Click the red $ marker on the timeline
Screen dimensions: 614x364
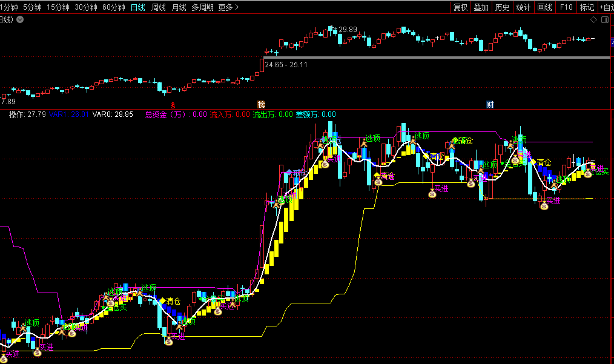tap(173, 105)
